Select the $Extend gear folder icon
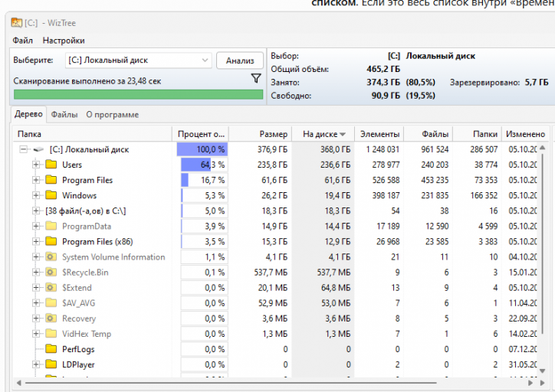The height and width of the screenshot is (392, 555). (x=51, y=287)
